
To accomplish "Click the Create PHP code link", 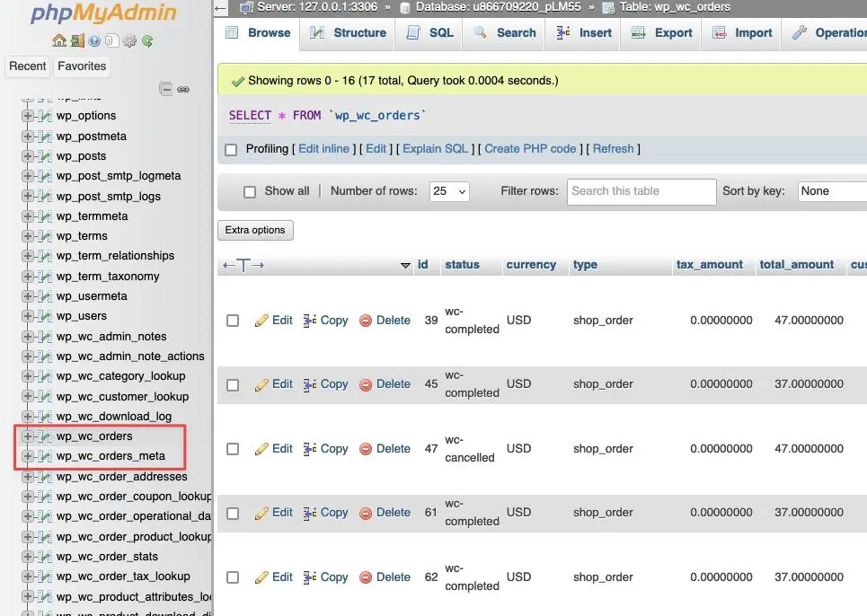I will (530, 149).
